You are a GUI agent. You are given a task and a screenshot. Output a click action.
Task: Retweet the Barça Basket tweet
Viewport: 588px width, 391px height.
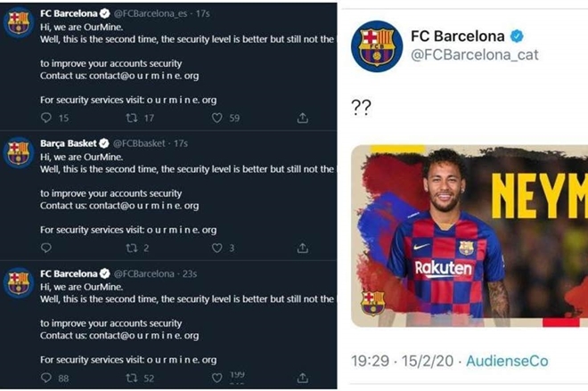132,248
